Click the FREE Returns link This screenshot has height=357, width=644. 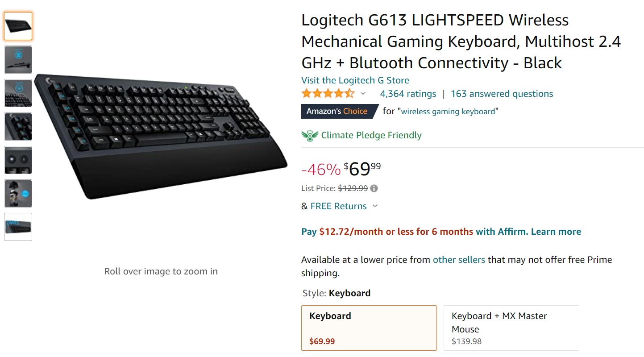338,206
